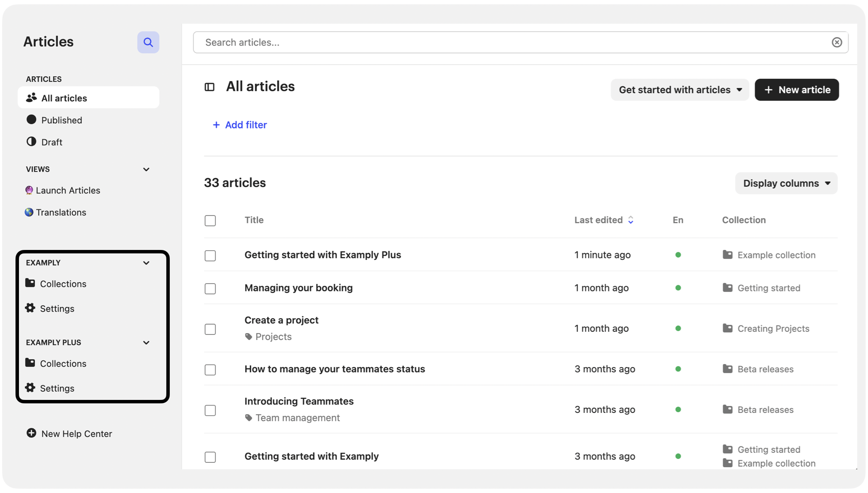Viewport: 868px width, 493px height.
Task: Click the people icon for All articles
Action: (31, 98)
